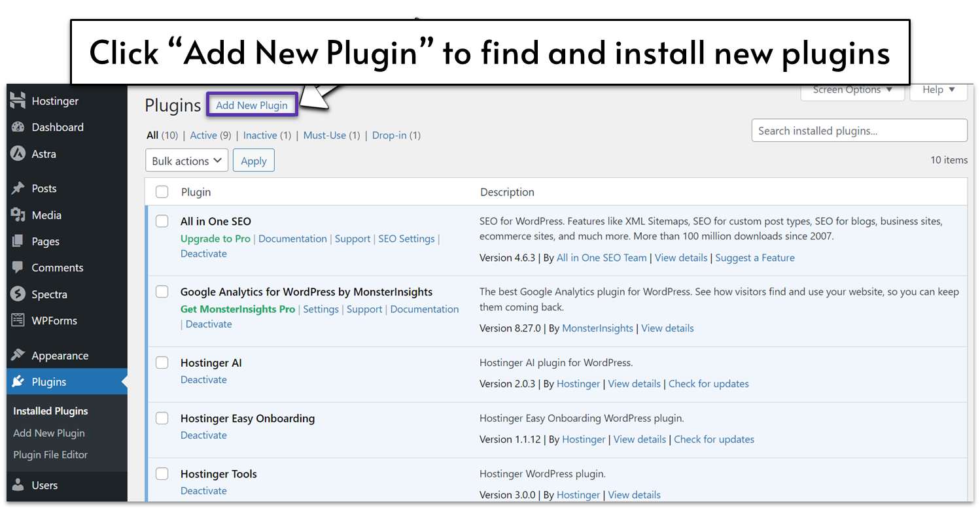Image resolution: width=980 pixels, height=510 pixels.
Task: Check the Google Analytics MonsterInsights checkbox
Action: 162,292
